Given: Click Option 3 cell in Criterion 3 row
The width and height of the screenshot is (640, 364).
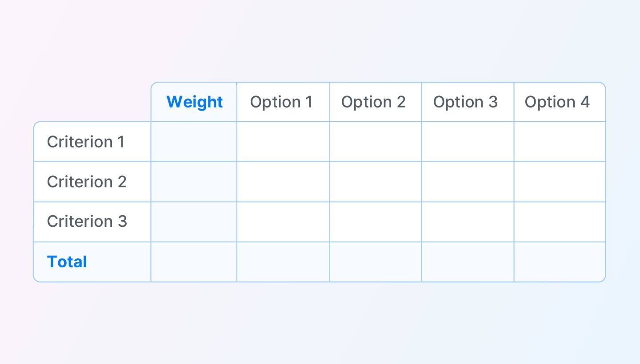Looking at the screenshot, I should (x=468, y=222).
